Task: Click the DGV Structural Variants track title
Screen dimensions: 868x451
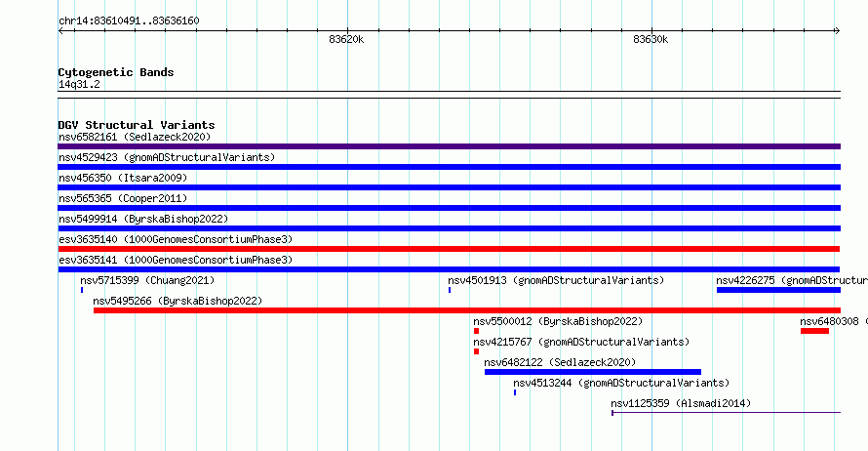Action: [x=137, y=125]
